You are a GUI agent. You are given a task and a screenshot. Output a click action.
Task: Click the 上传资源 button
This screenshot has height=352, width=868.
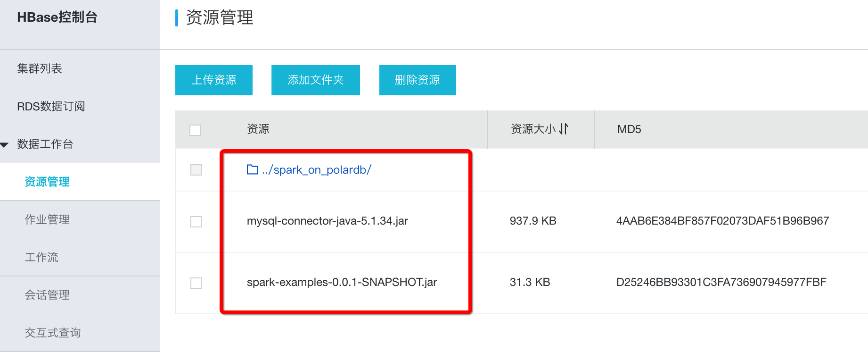coord(214,80)
